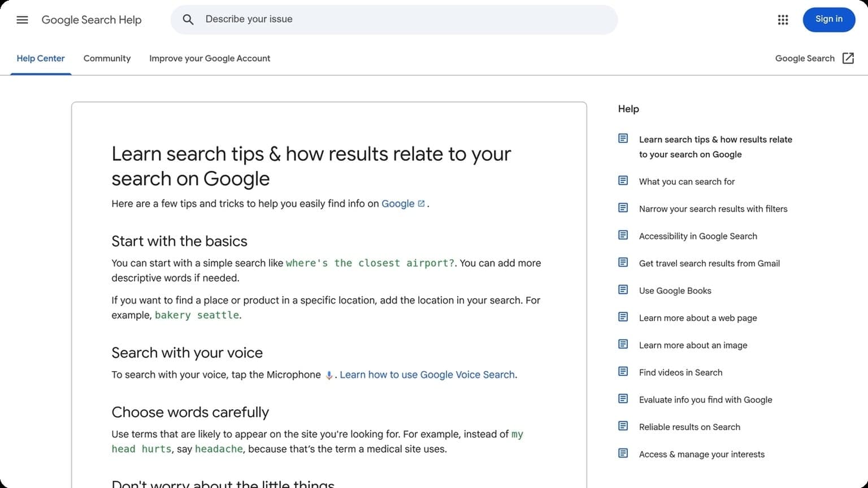The height and width of the screenshot is (488, 868).
Task: Click 'Access & manage your interests'
Action: [x=702, y=454]
